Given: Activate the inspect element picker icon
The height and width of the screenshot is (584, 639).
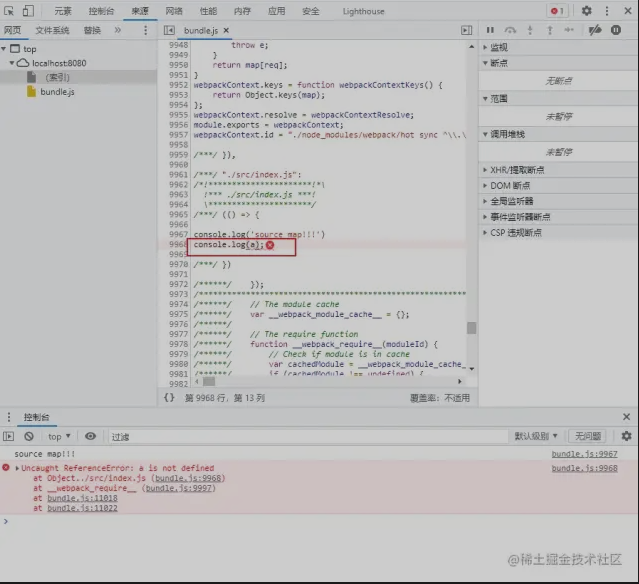Looking at the screenshot, I should tap(9, 11).
